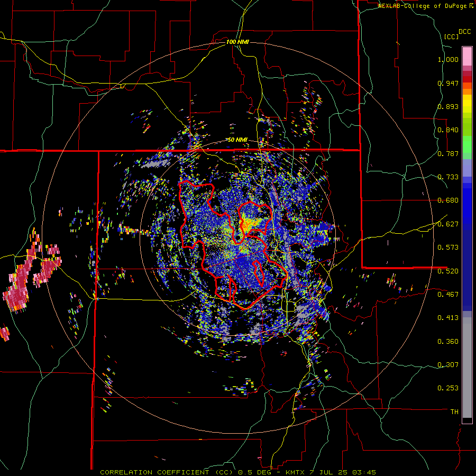Viewport: 476px width, 476px height.
Task: Select the 0.307 scale value
Action: [448, 364]
